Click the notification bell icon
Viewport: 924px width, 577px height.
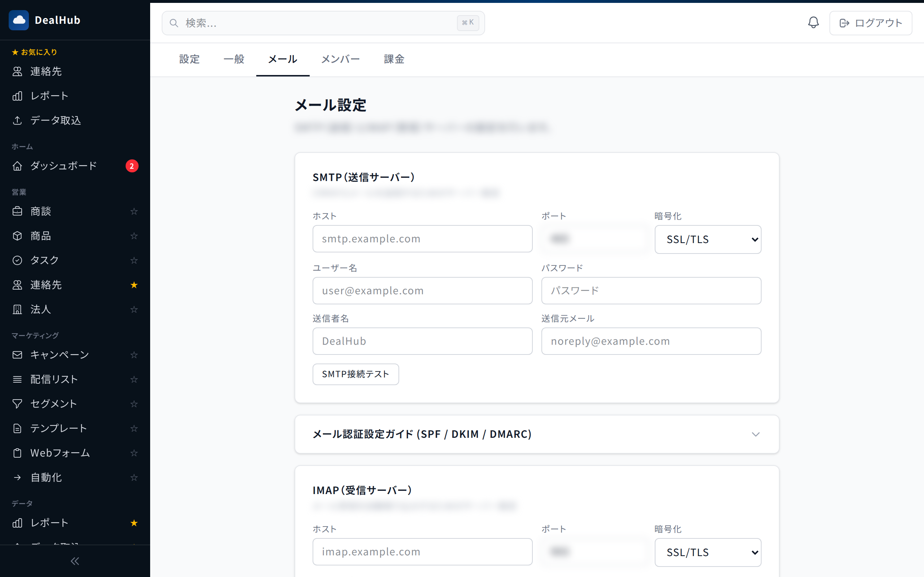tap(813, 22)
